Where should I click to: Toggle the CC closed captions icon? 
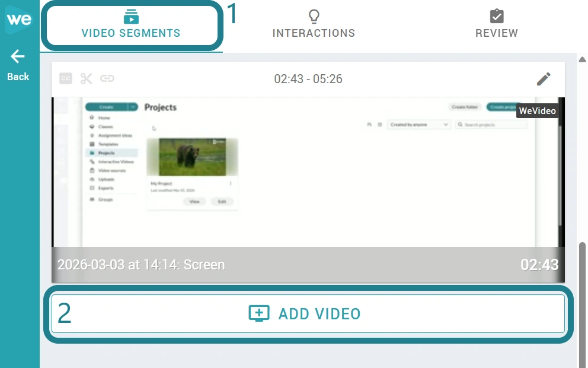pyautogui.click(x=66, y=78)
